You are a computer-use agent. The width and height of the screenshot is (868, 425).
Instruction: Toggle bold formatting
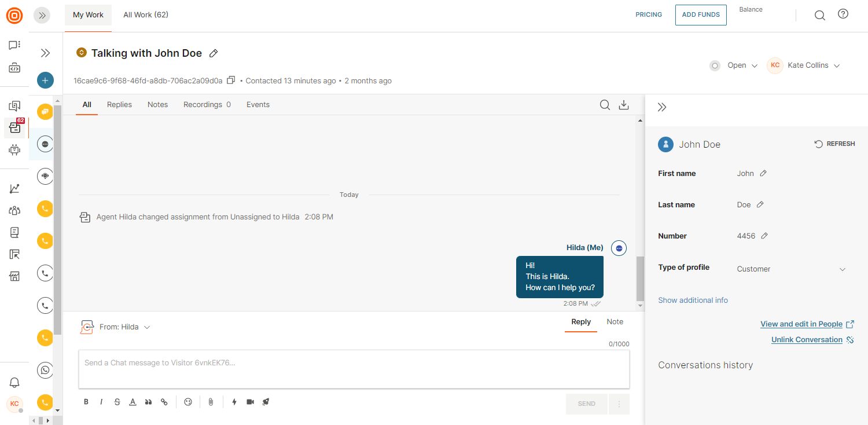pos(86,402)
